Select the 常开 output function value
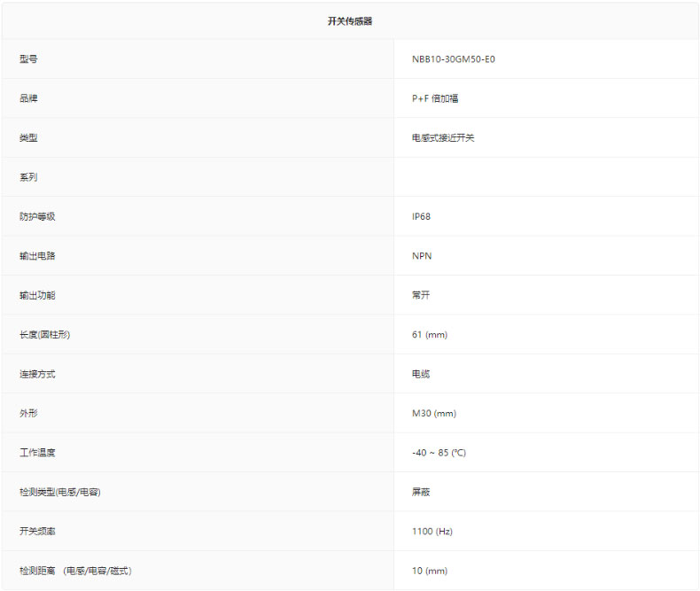This screenshot has width=700, height=591. (x=421, y=295)
